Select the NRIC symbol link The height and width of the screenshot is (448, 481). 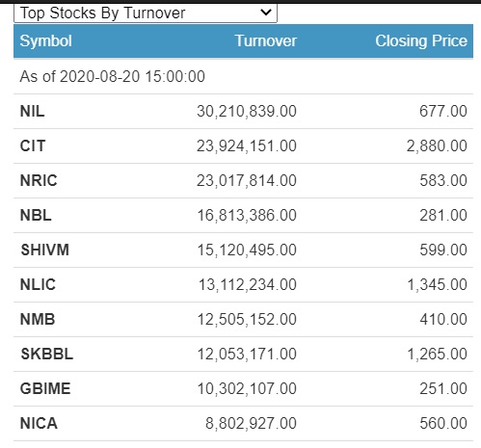tap(39, 181)
